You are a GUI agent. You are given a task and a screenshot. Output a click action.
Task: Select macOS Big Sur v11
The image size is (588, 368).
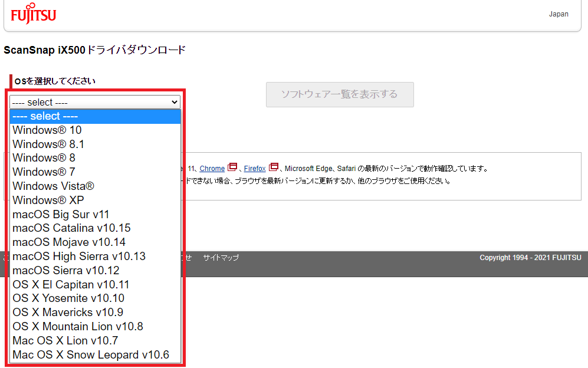(x=96, y=215)
